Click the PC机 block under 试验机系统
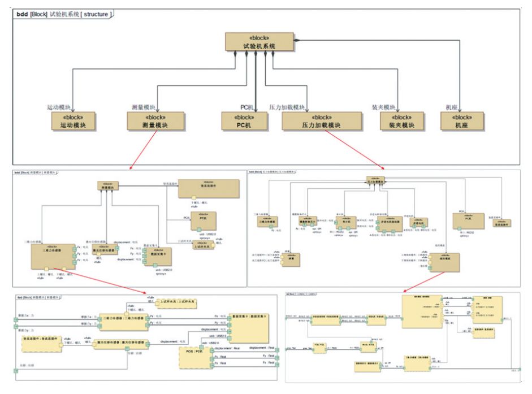The image size is (532, 394). coord(244,121)
